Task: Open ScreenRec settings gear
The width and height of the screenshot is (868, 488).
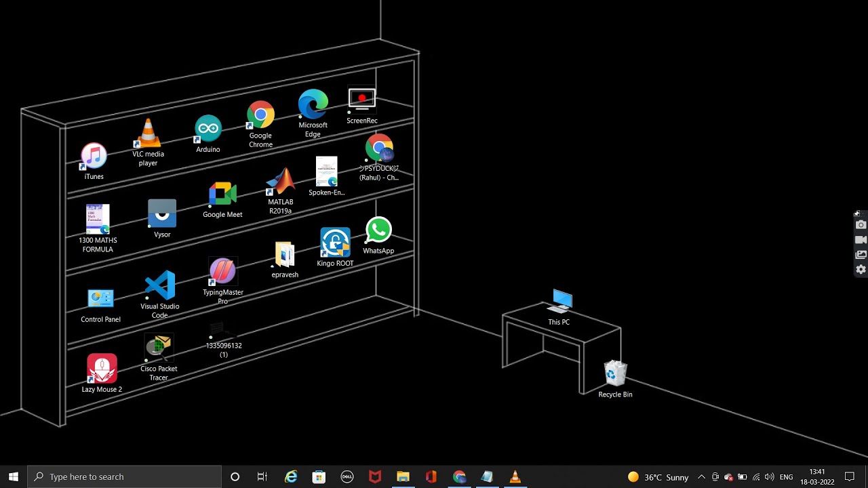Action: [861, 270]
